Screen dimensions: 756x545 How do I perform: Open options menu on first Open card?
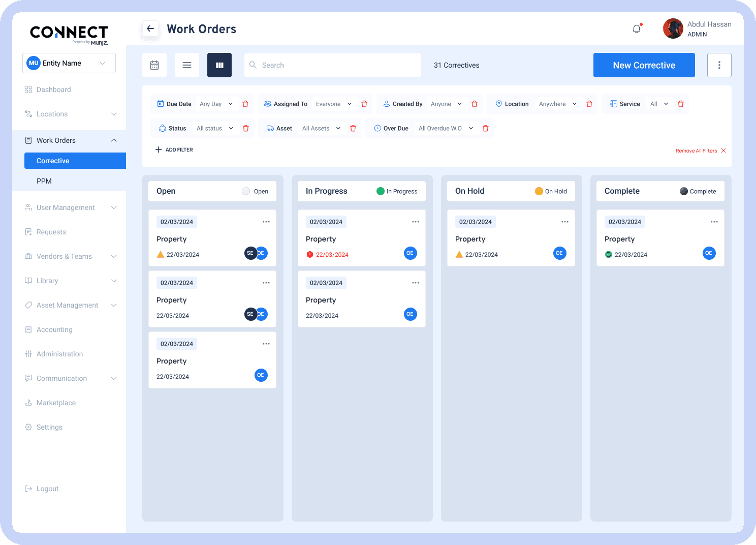coord(266,222)
